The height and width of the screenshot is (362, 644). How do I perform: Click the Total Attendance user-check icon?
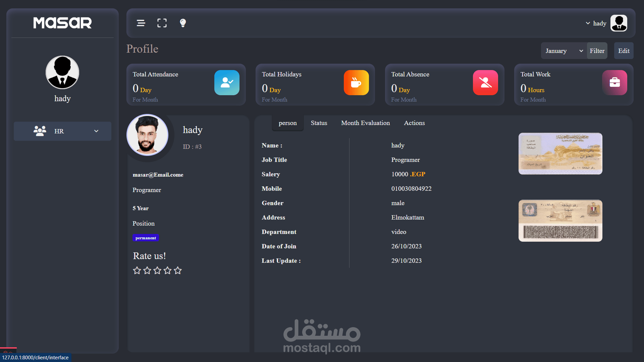tap(227, 82)
